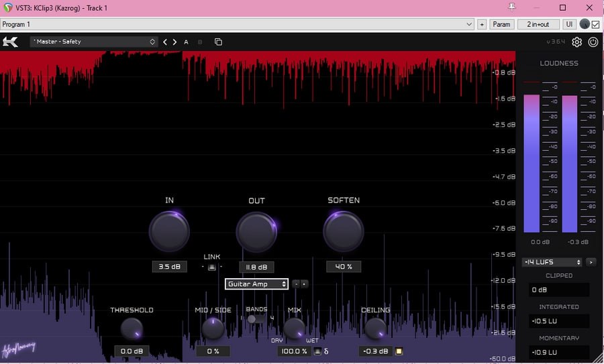Click the THRESHOLD knob
This screenshot has width=604, height=364.
132,329
